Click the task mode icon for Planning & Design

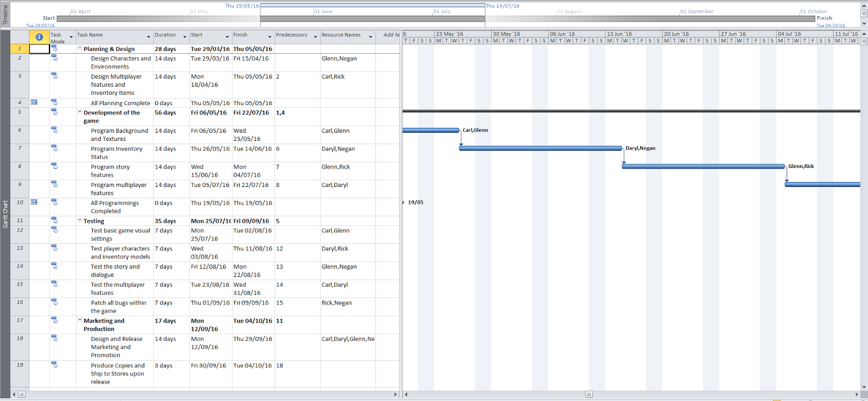pyautogui.click(x=54, y=48)
